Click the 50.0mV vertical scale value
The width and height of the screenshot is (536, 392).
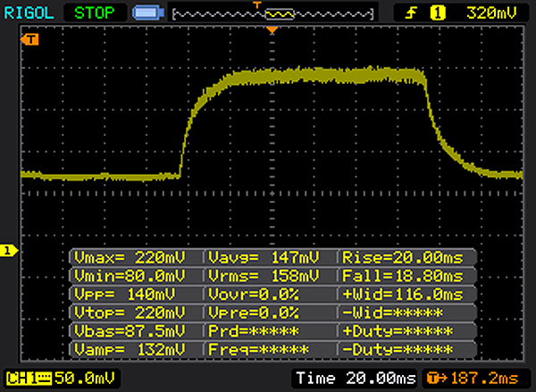point(85,379)
